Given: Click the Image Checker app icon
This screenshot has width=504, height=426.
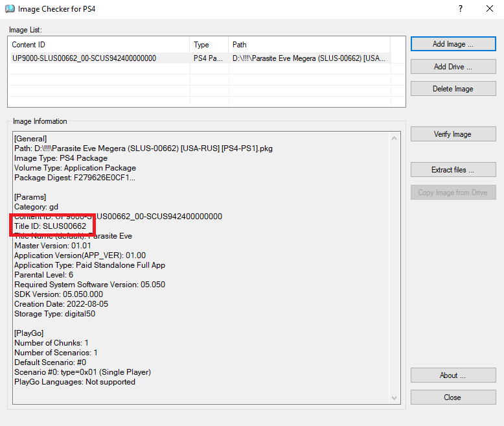Looking at the screenshot, I should [x=10, y=8].
